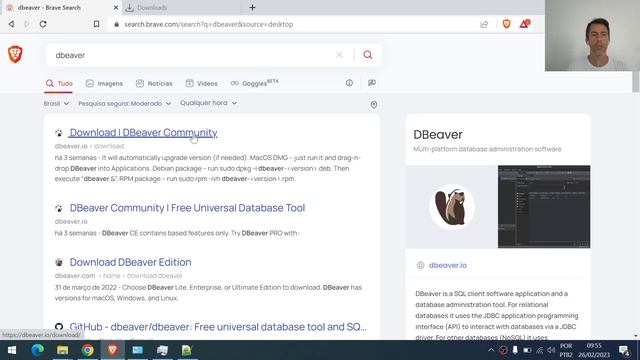The width and height of the screenshot is (640, 360).
Task: Expand the Qualquer hora time filter
Action: click(x=209, y=103)
